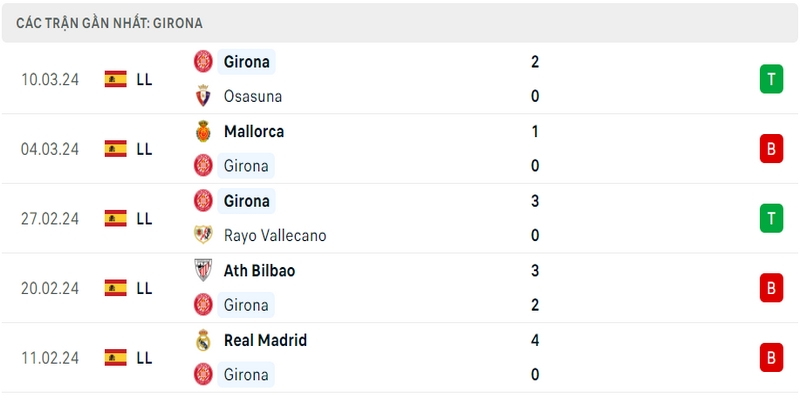Click green T badge for Rayo Vallecano match

coord(771,218)
